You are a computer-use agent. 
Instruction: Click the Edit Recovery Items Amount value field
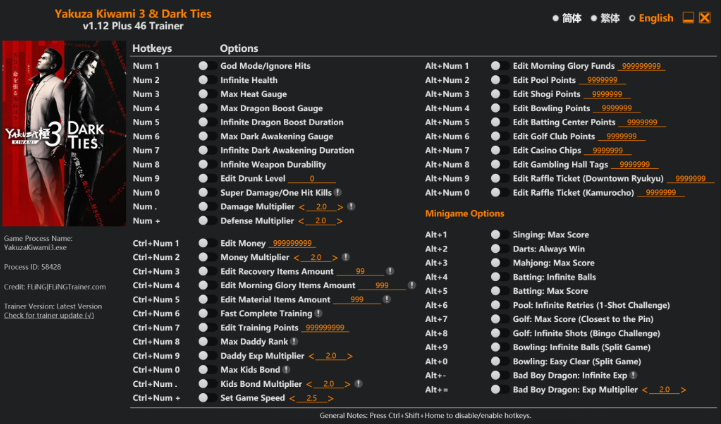(360, 271)
